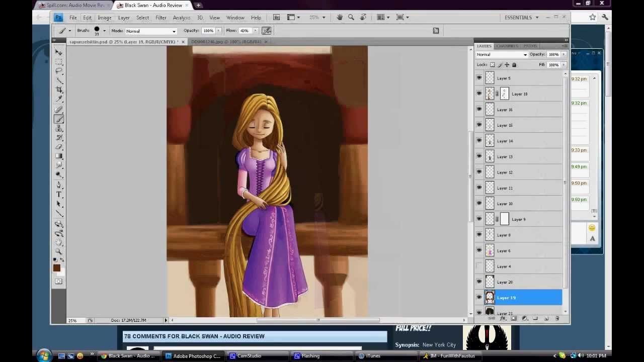This screenshot has height=362, width=644.
Task: Click the Windows Start button
Action: click(x=43, y=355)
